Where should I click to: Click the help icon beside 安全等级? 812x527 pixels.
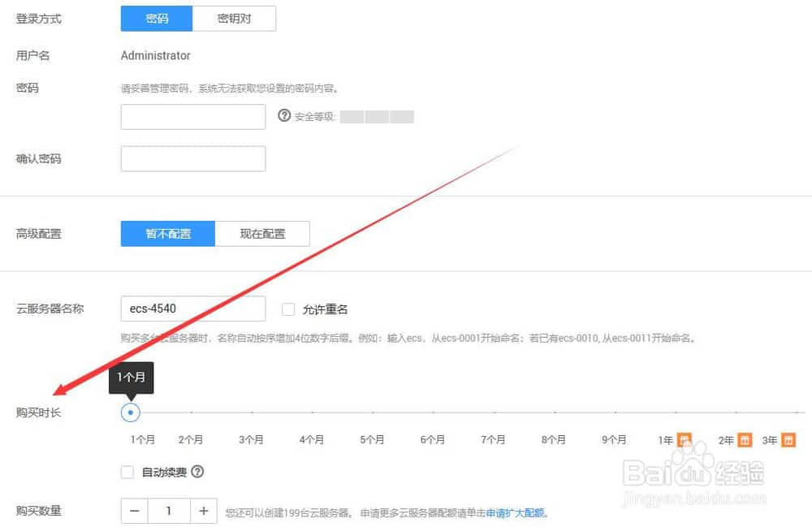click(x=284, y=116)
